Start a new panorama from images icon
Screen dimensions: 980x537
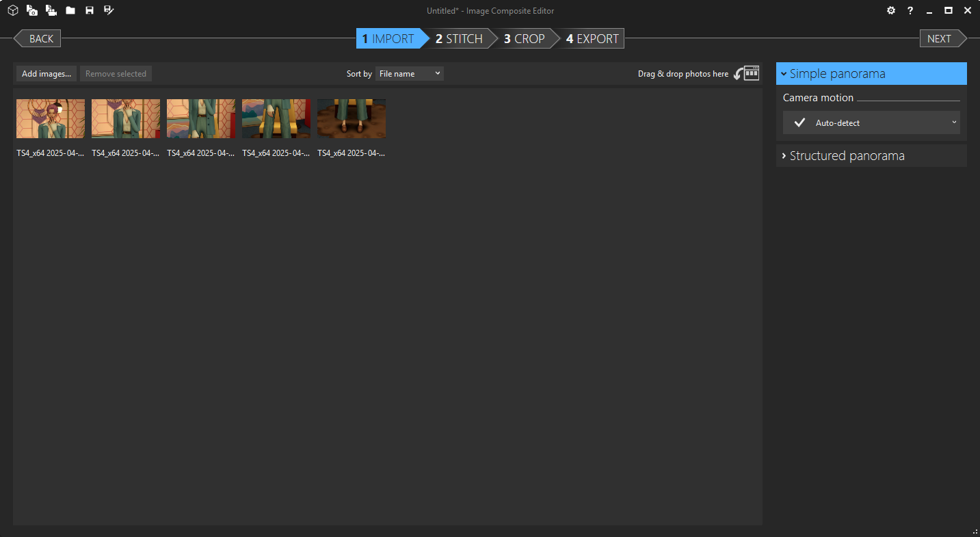(x=32, y=10)
